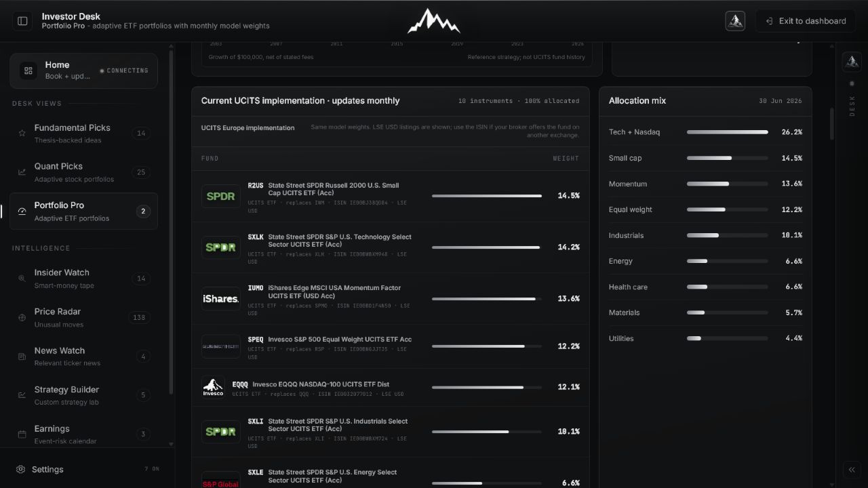Expand right rail with double chevron
The height and width of the screenshot is (488, 868).
click(x=852, y=470)
